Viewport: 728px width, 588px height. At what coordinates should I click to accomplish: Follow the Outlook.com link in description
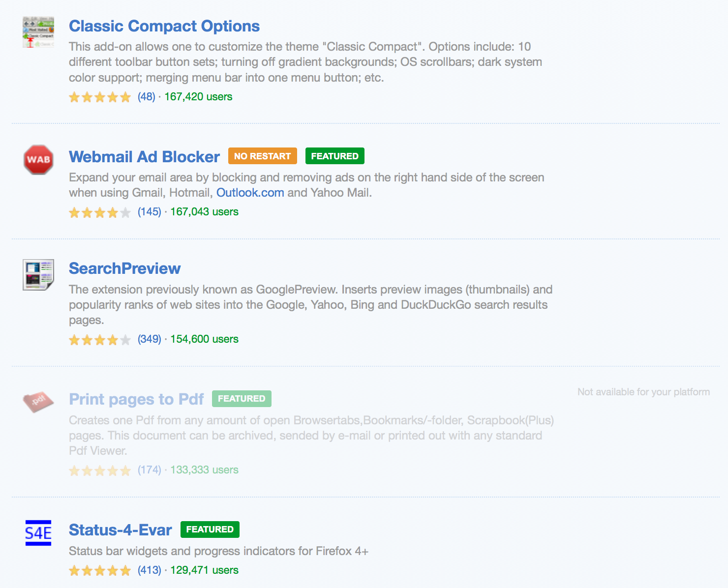(x=250, y=193)
